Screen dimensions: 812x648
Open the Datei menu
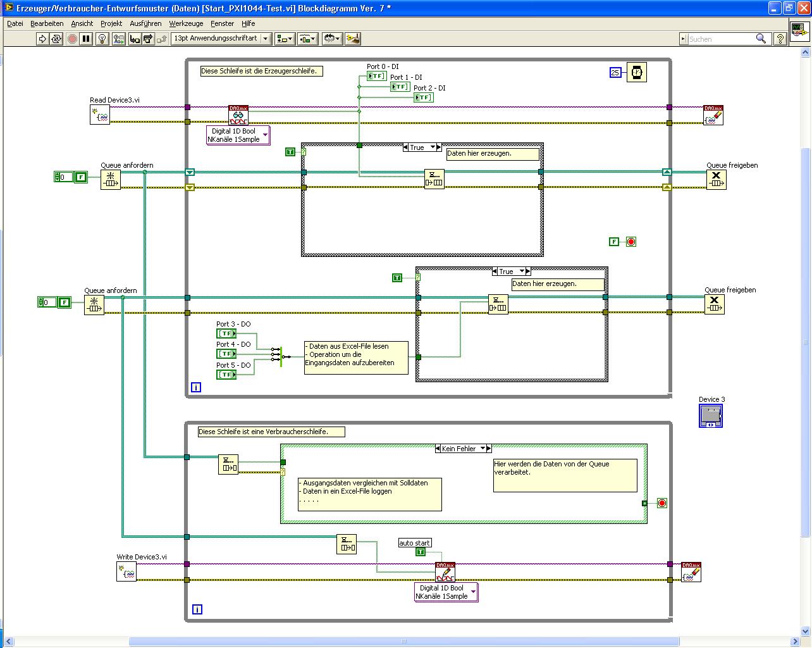[x=15, y=23]
